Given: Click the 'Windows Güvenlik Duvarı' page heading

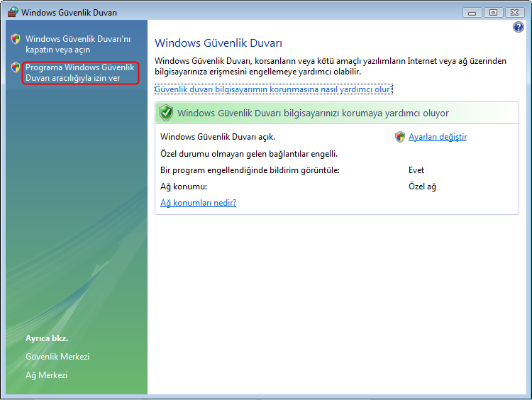Looking at the screenshot, I should pos(218,43).
